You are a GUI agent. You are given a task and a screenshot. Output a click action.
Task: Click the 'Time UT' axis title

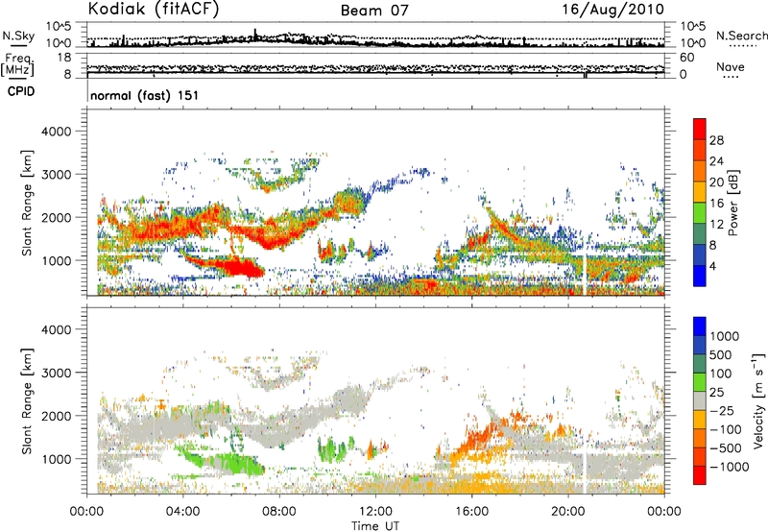375,526
